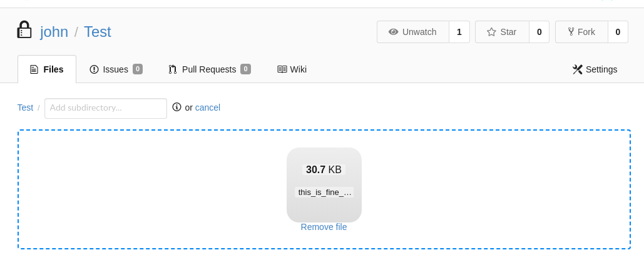Click the info icon beside subdirectory field

pyautogui.click(x=176, y=107)
